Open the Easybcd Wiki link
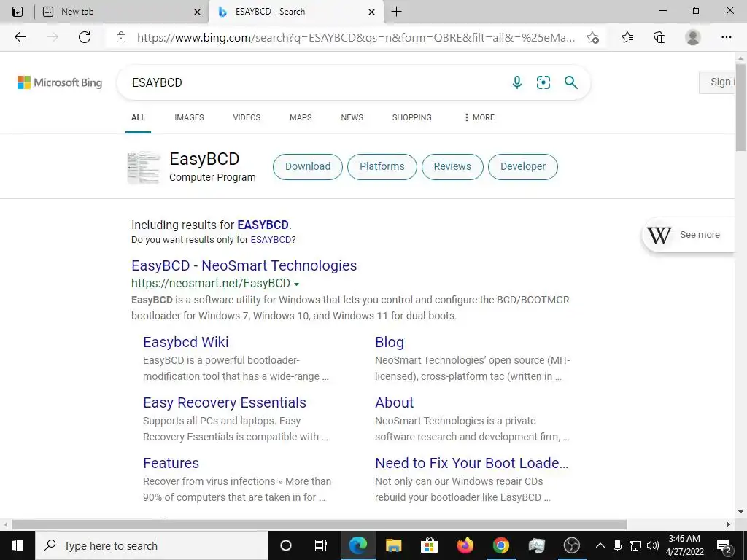This screenshot has height=560, width=747. [x=186, y=342]
